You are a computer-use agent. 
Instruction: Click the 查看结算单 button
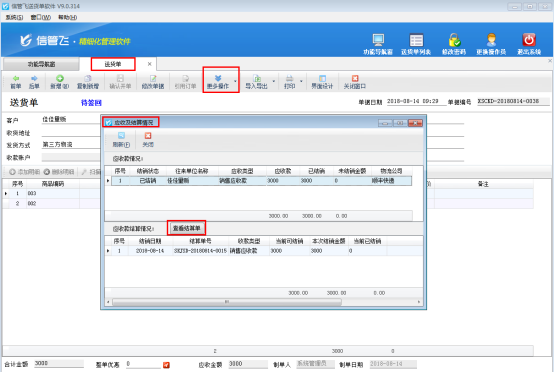point(187,228)
